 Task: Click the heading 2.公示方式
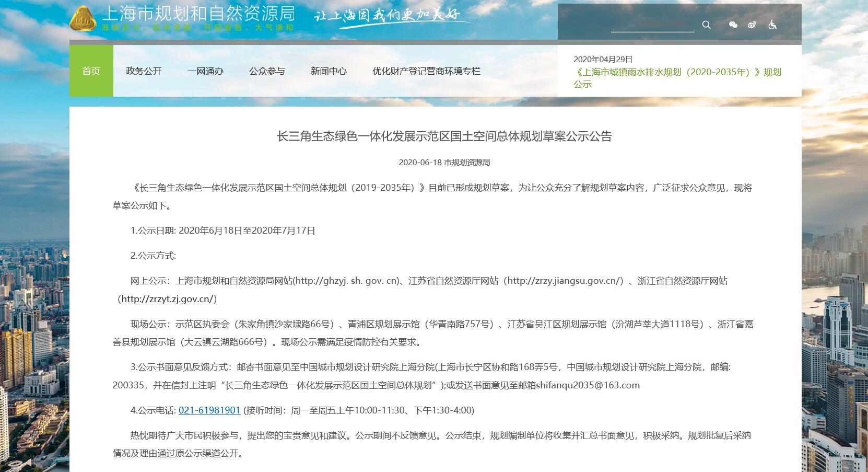(154, 256)
